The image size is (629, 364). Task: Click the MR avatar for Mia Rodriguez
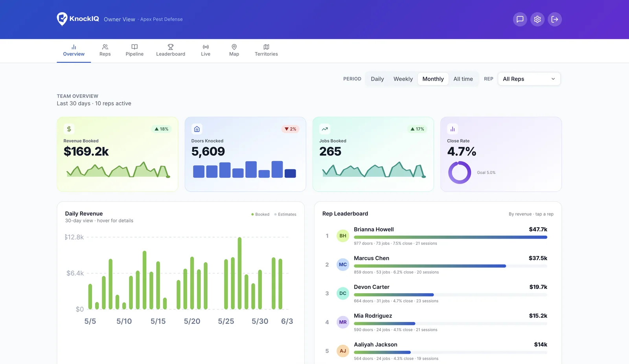(x=343, y=322)
